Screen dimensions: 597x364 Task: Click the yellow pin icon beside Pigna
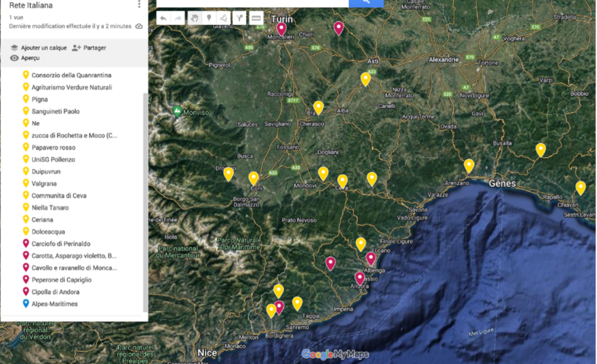point(26,98)
